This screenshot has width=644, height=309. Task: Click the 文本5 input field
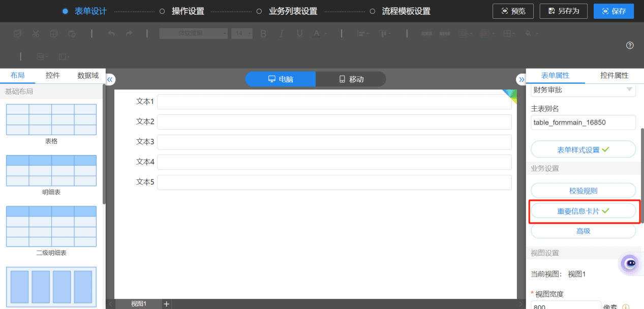click(334, 182)
